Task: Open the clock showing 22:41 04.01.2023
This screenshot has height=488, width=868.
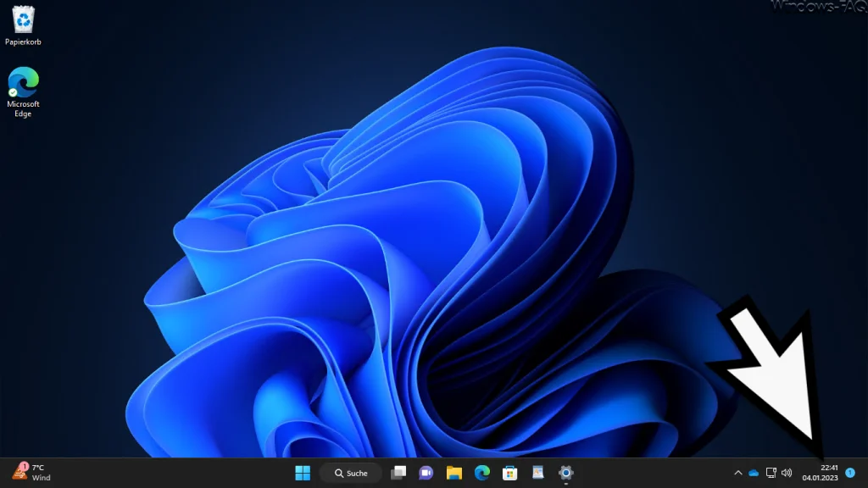Action: 821,473
